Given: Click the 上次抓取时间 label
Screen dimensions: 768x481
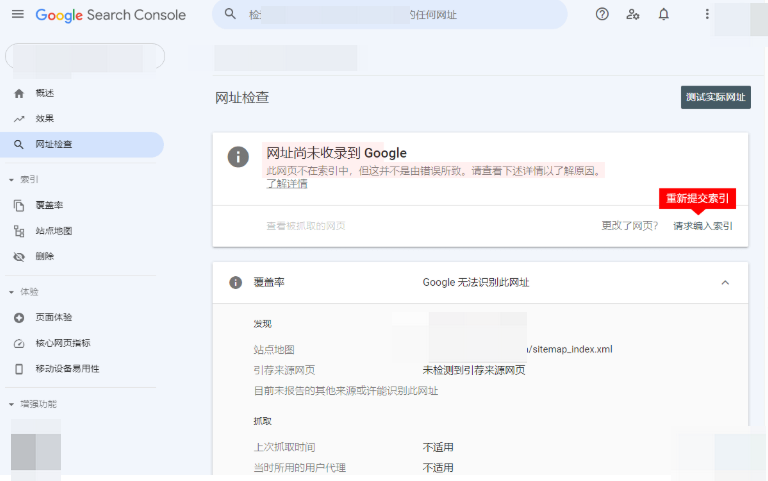Looking at the screenshot, I should pos(285,447).
